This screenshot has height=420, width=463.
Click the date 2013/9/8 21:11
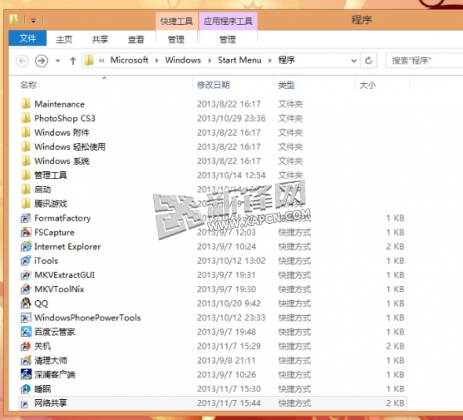pos(226,361)
